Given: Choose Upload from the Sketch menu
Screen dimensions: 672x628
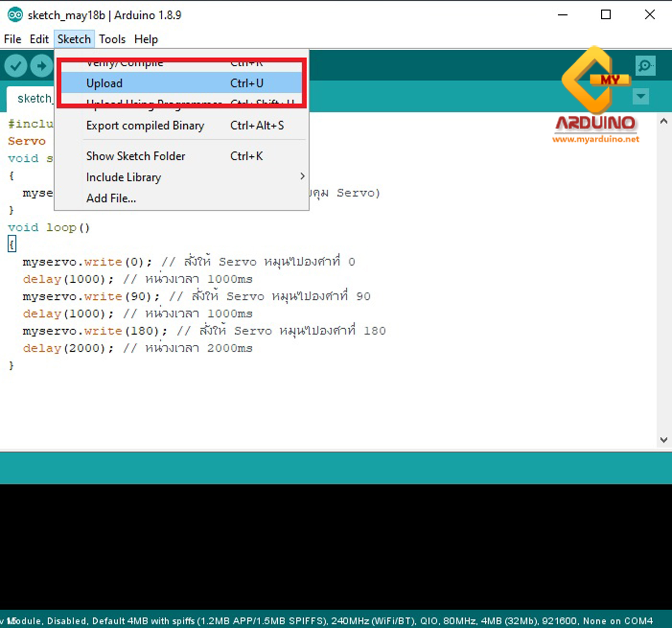Looking at the screenshot, I should (104, 83).
